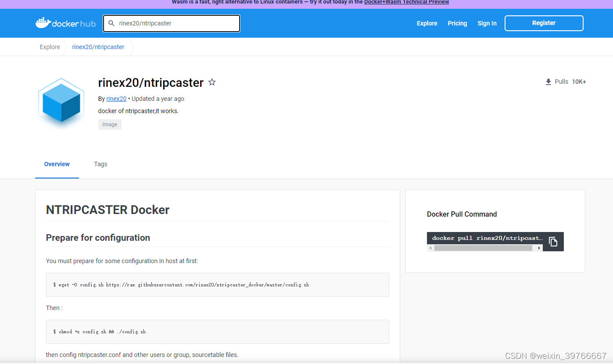Click 'You must prepare for some configuration' sentence
This screenshot has height=364, width=613.
point(122,261)
